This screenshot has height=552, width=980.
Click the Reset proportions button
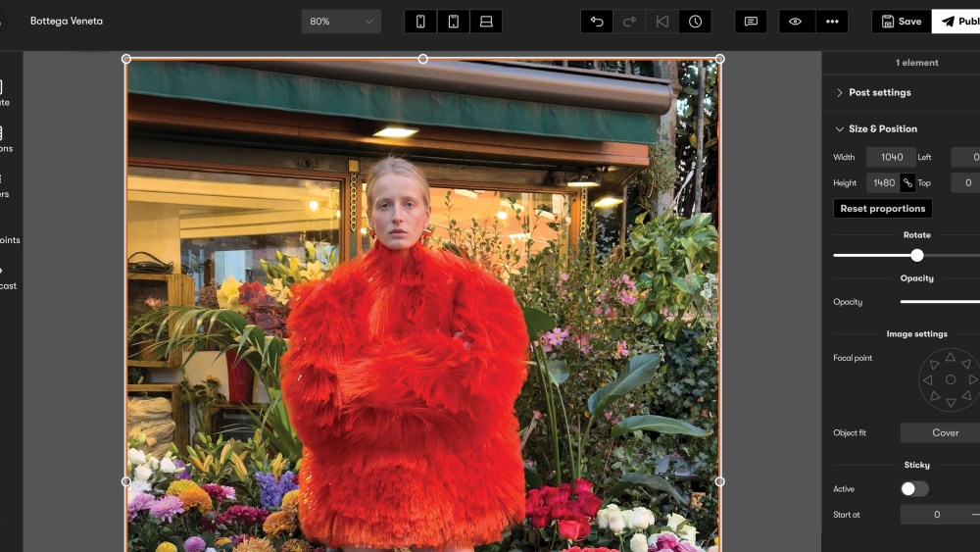tap(882, 209)
